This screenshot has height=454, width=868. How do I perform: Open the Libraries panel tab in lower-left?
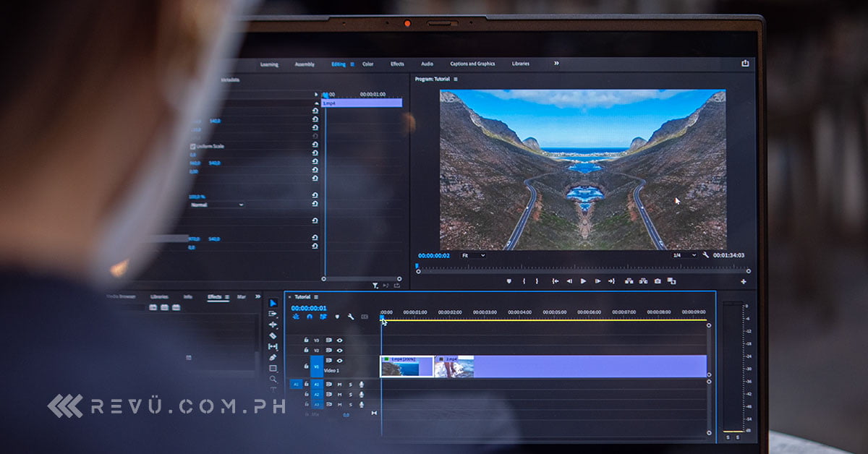click(x=159, y=296)
